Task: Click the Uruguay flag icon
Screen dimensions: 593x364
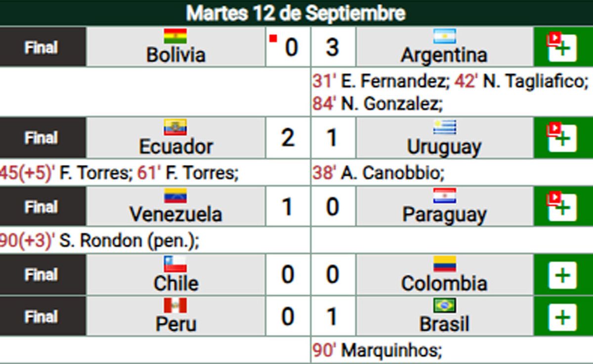Action: 445,127
